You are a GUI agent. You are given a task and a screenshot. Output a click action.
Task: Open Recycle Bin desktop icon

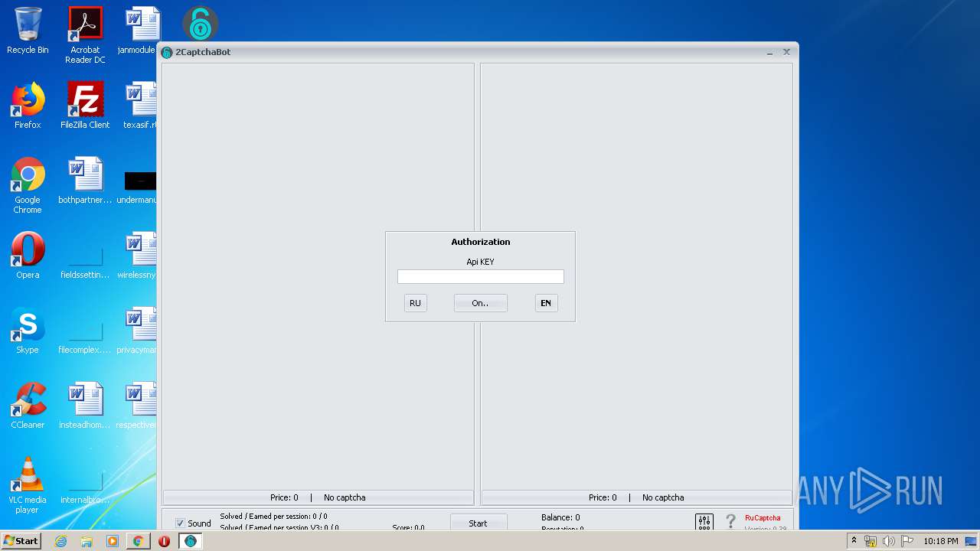pos(28,31)
